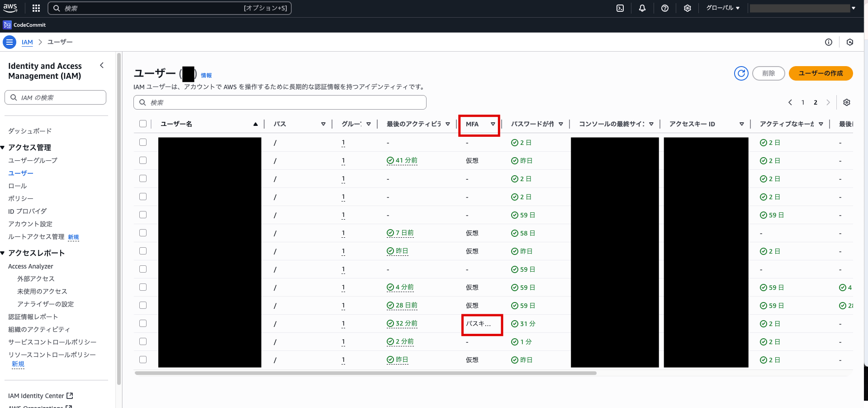Open アカウント設定 in sidebar
Viewport: 868px width, 408px height.
tap(30, 224)
